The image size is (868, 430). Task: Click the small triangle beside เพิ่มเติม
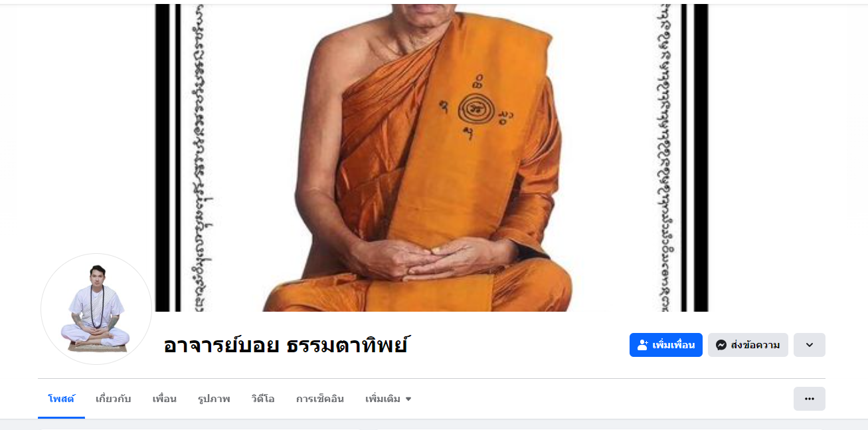click(x=408, y=399)
